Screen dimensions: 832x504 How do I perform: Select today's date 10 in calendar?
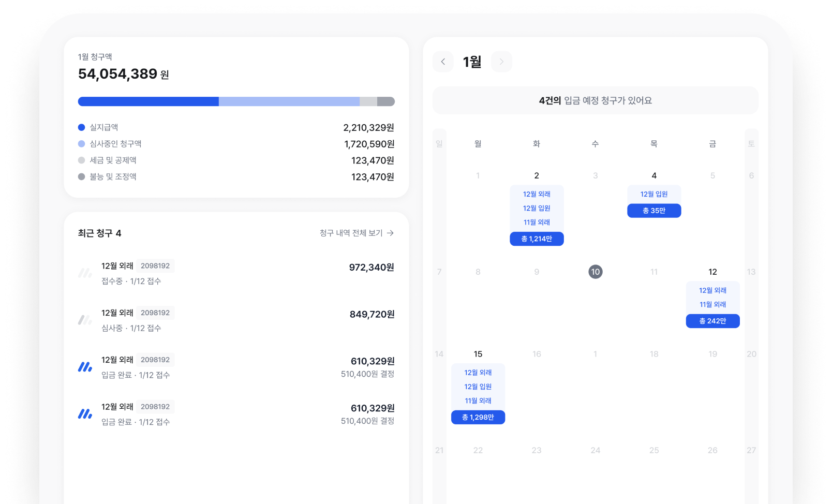tap(596, 272)
